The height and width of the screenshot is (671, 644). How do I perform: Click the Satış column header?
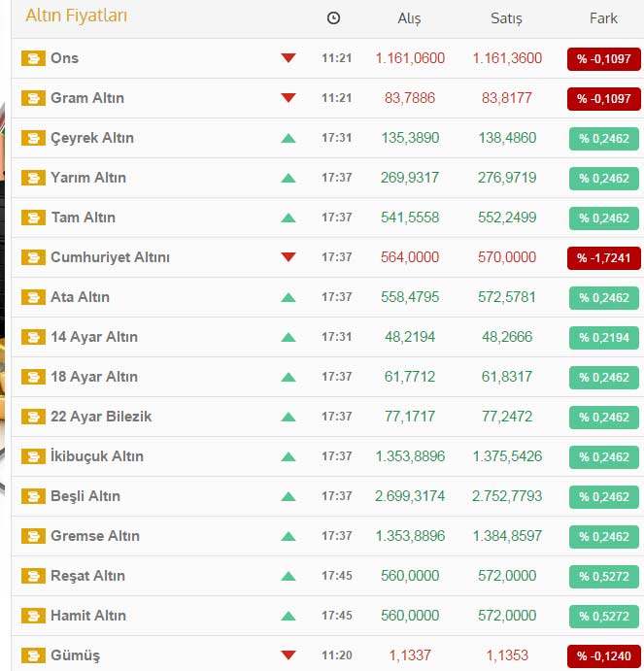[x=506, y=18]
